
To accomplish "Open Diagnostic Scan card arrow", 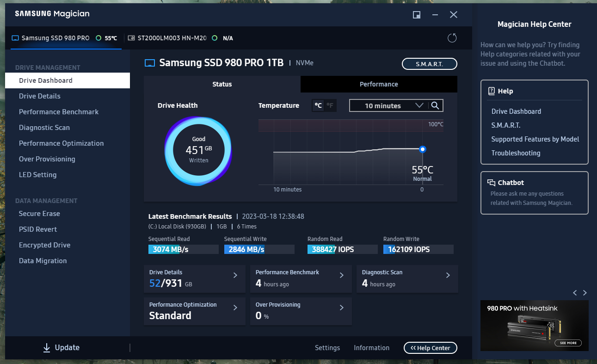I will (448, 275).
